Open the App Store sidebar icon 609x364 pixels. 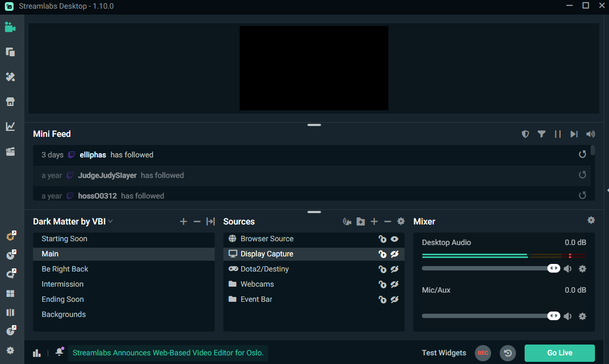10,102
